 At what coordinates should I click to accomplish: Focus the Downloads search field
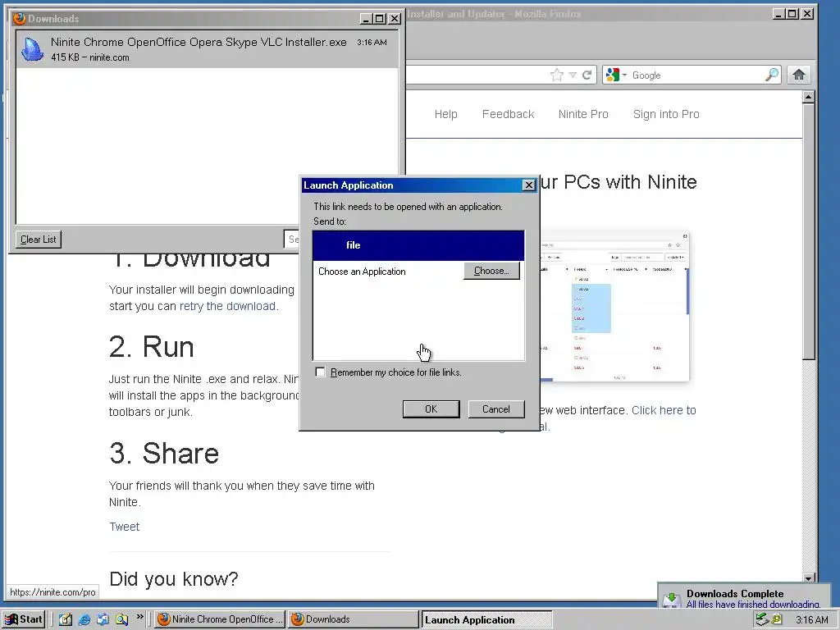292,240
